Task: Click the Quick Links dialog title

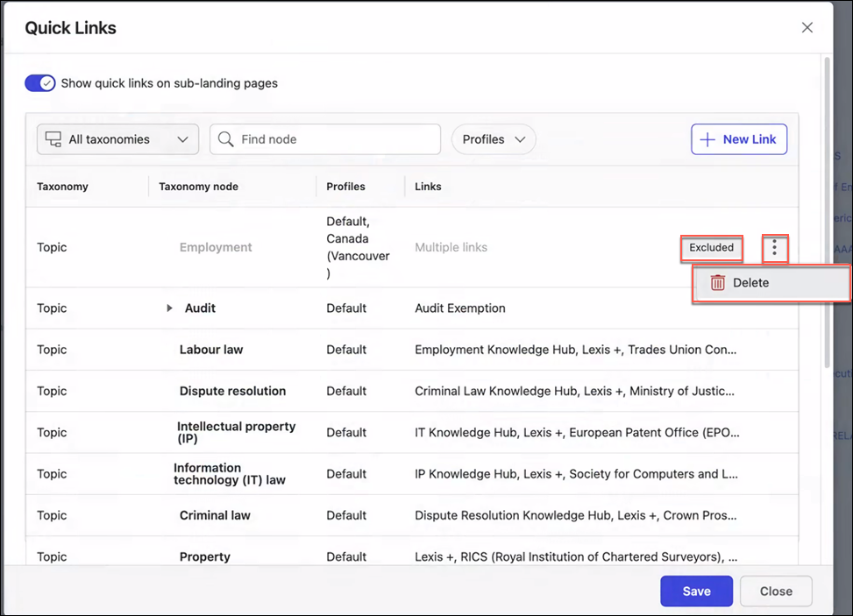Action: coord(71,28)
